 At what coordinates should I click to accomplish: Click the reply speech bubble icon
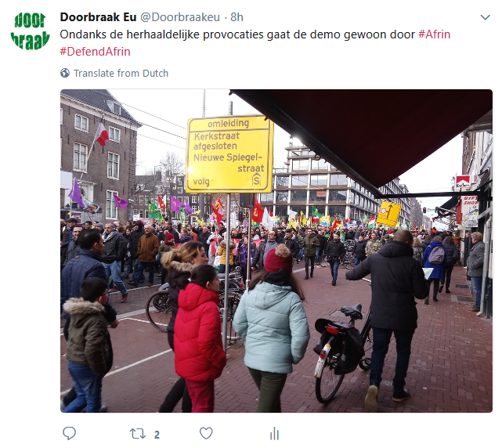coord(69,433)
